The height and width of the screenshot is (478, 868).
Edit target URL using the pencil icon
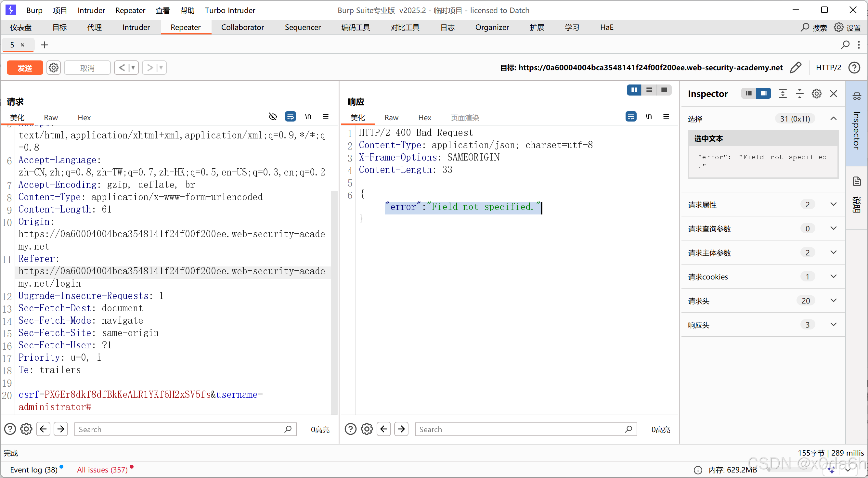click(796, 67)
